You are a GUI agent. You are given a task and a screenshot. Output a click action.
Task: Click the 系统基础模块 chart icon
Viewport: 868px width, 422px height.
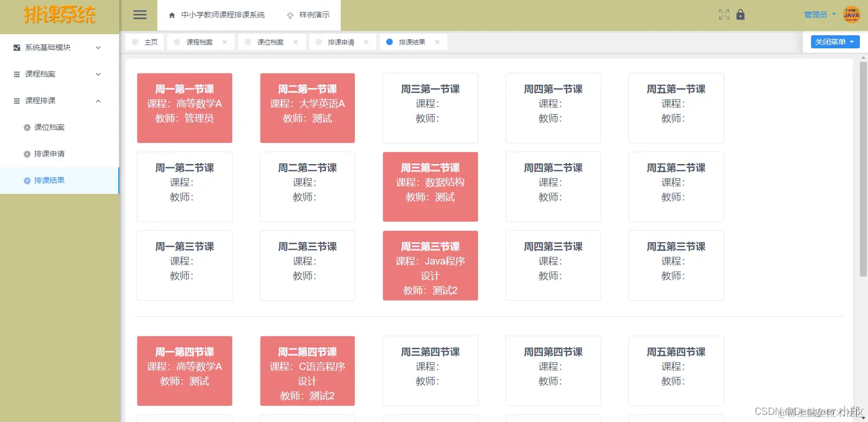[x=17, y=48]
